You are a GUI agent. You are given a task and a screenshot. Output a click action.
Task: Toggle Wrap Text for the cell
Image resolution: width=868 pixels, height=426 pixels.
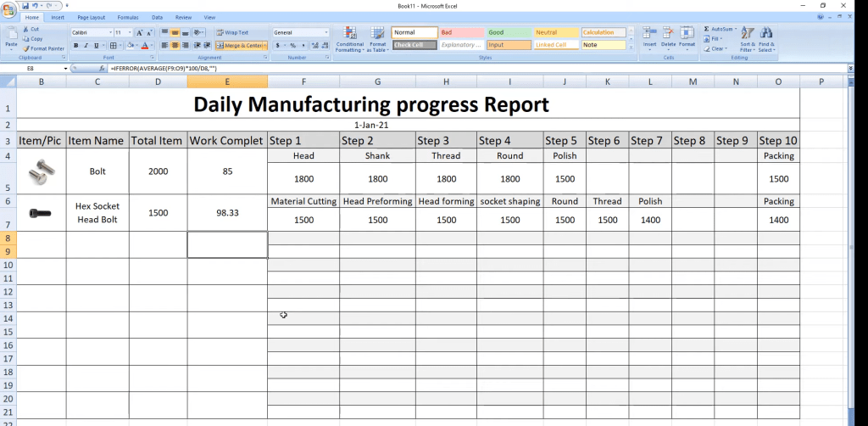232,32
